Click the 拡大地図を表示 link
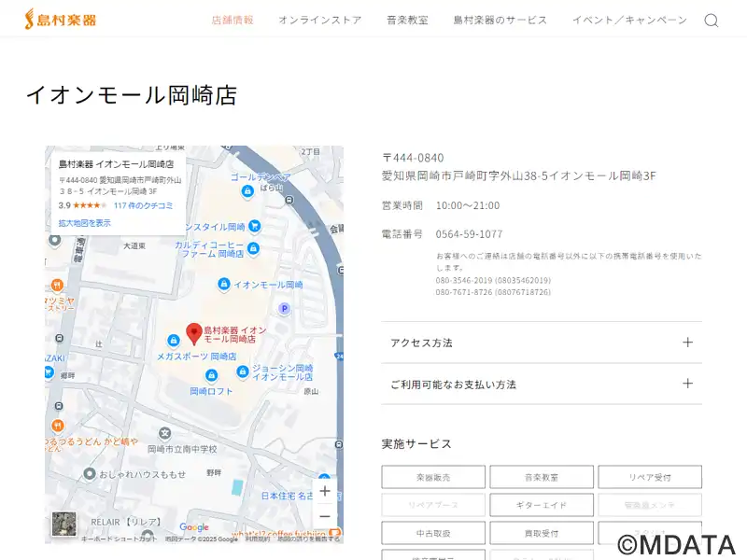Image resolution: width=747 pixels, height=560 pixels. tap(84, 223)
